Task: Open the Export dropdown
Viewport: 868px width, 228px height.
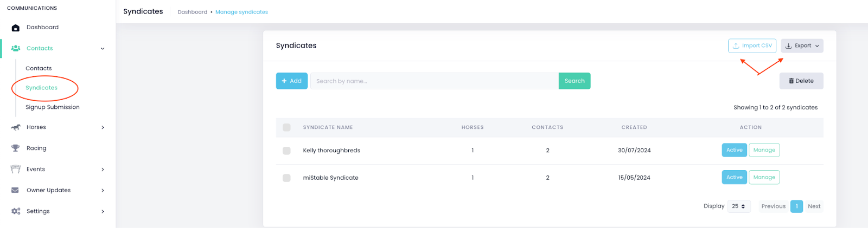Action: pos(802,46)
